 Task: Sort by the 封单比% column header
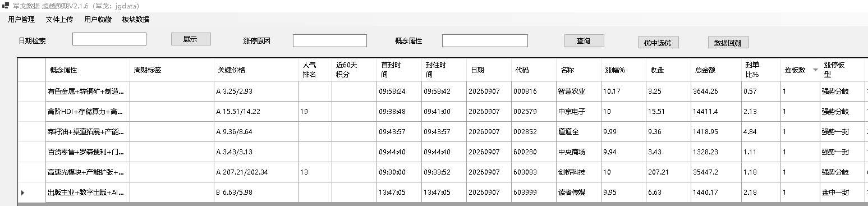(761, 70)
